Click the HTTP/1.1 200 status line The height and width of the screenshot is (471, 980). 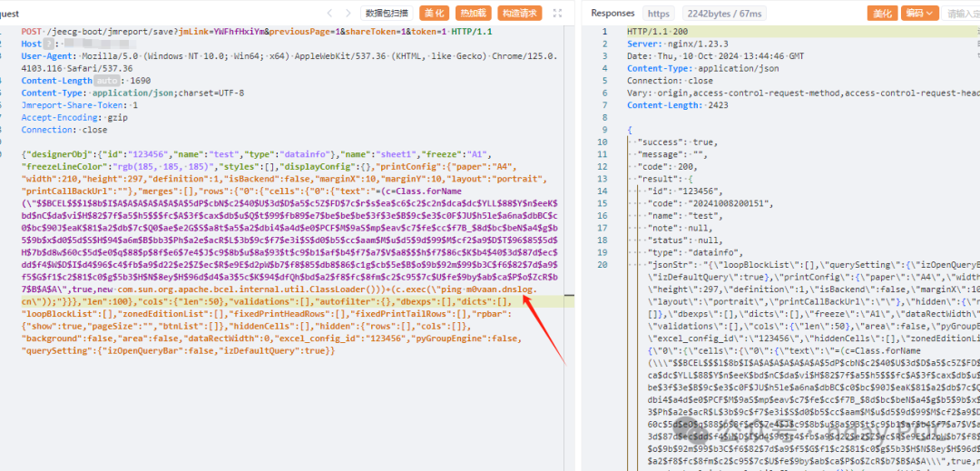click(658, 31)
